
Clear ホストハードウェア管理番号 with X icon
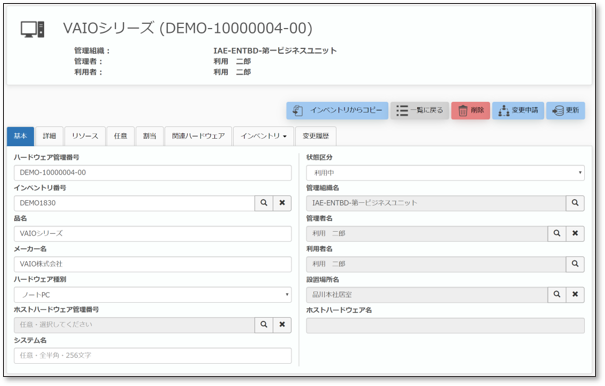point(282,325)
